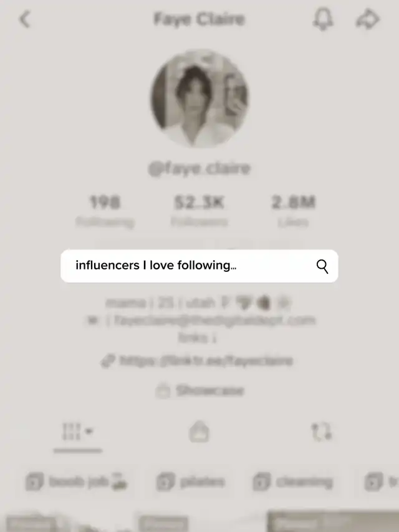Select the boob job playlist
Image resolution: width=399 pixels, height=532 pixels.
[77, 481]
